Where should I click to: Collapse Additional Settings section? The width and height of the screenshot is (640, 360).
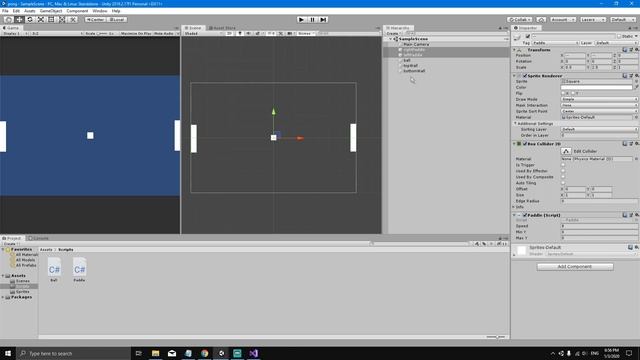pyautogui.click(x=516, y=123)
